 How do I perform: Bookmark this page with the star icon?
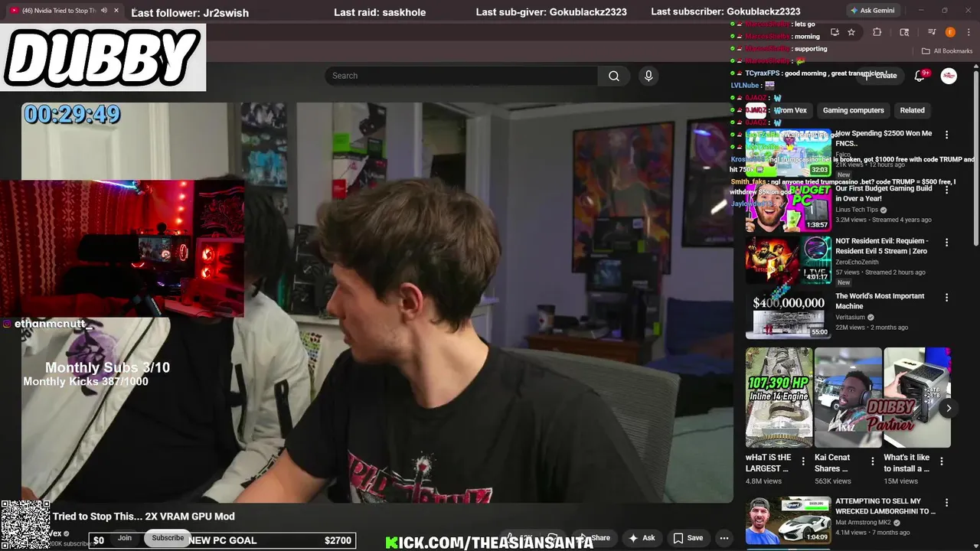(x=851, y=32)
